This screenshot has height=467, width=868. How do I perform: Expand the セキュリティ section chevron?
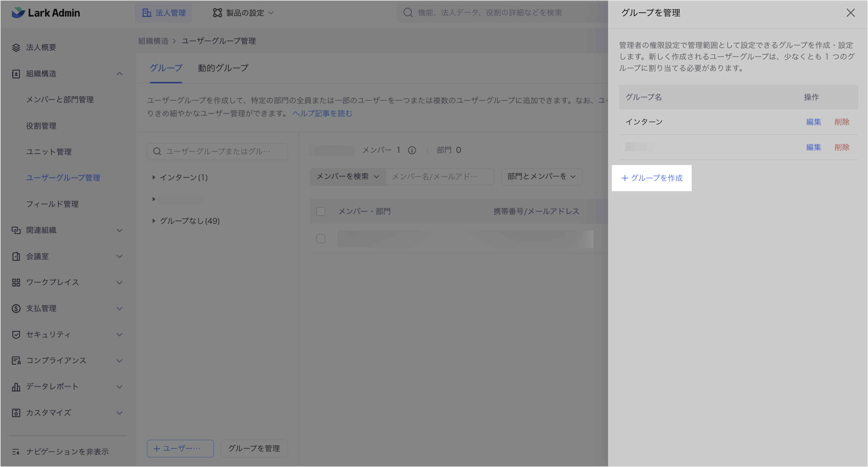click(x=120, y=335)
